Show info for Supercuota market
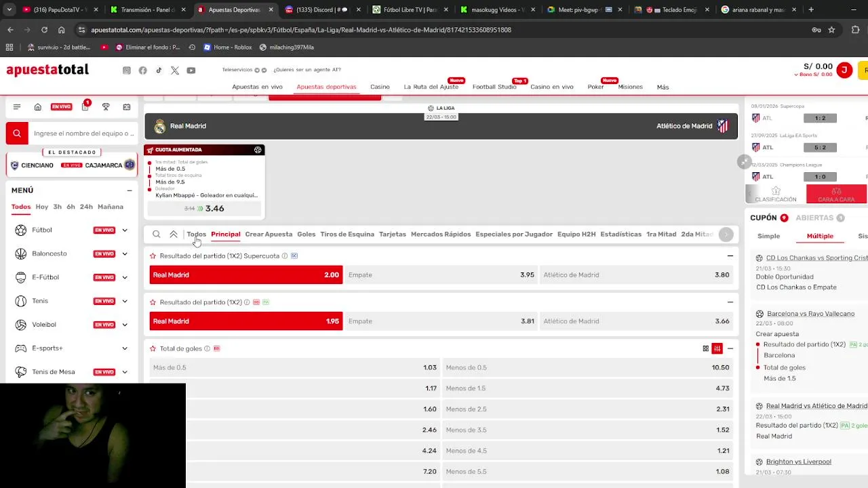This screenshot has height=488, width=868. (x=284, y=256)
